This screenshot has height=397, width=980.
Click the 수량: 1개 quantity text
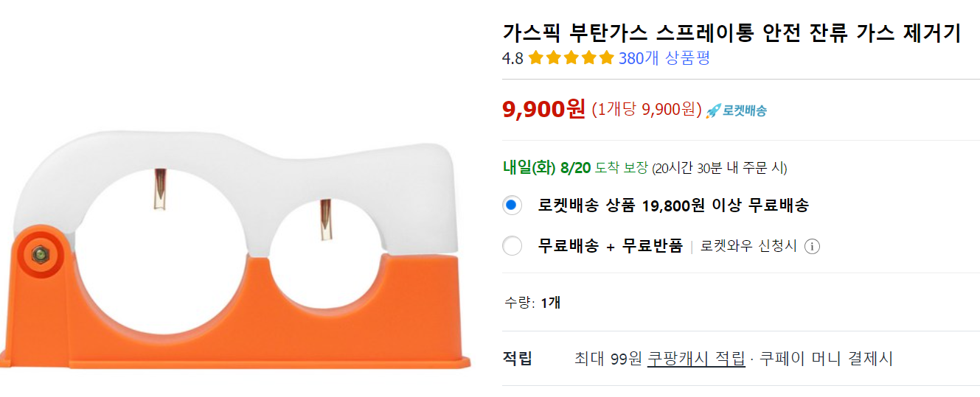pos(532,302)
